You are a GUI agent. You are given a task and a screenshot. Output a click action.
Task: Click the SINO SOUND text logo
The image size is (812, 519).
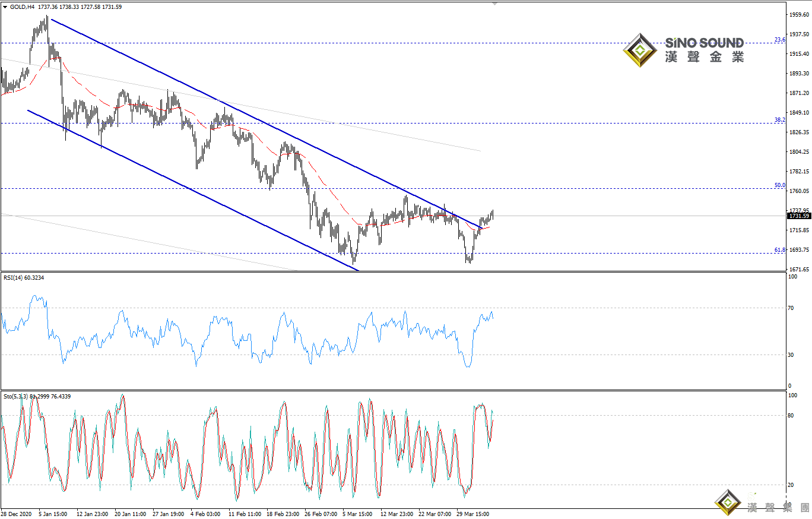tap(704, 43)
